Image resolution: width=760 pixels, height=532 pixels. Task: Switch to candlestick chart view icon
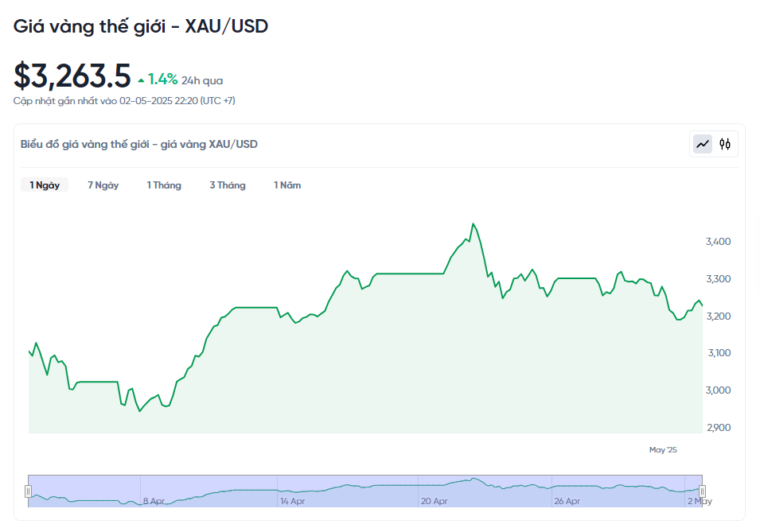(x=725, y=144)
